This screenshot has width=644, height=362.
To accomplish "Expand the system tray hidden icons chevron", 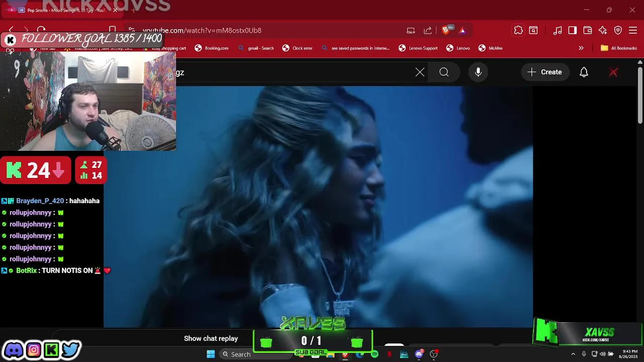I will point(573,354).
